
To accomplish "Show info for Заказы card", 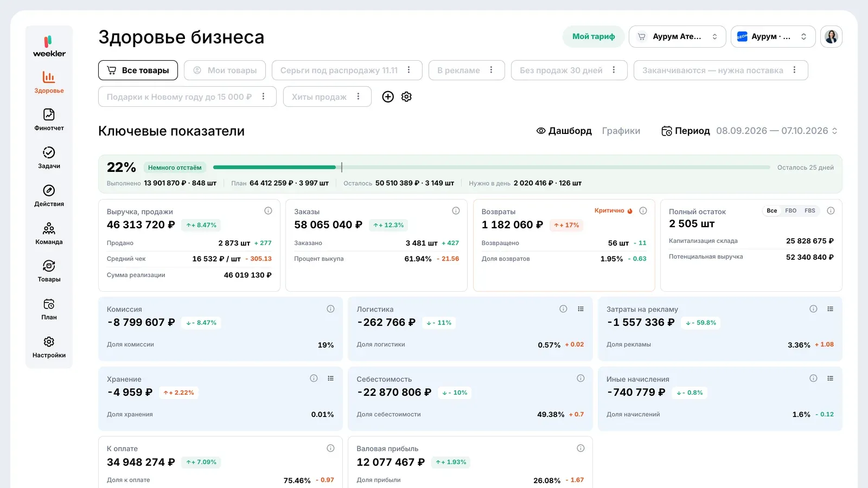I will [x=456, y=211].
